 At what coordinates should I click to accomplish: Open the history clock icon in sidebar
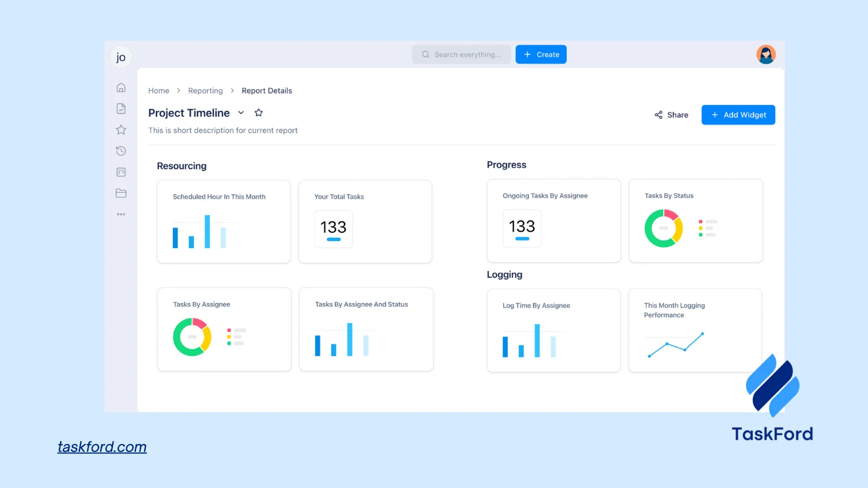pyautogui.click(x=121, y=151)
